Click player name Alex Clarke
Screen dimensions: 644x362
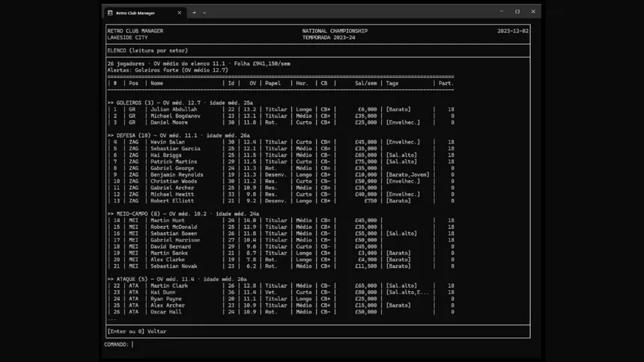click(x=168, y=260)
